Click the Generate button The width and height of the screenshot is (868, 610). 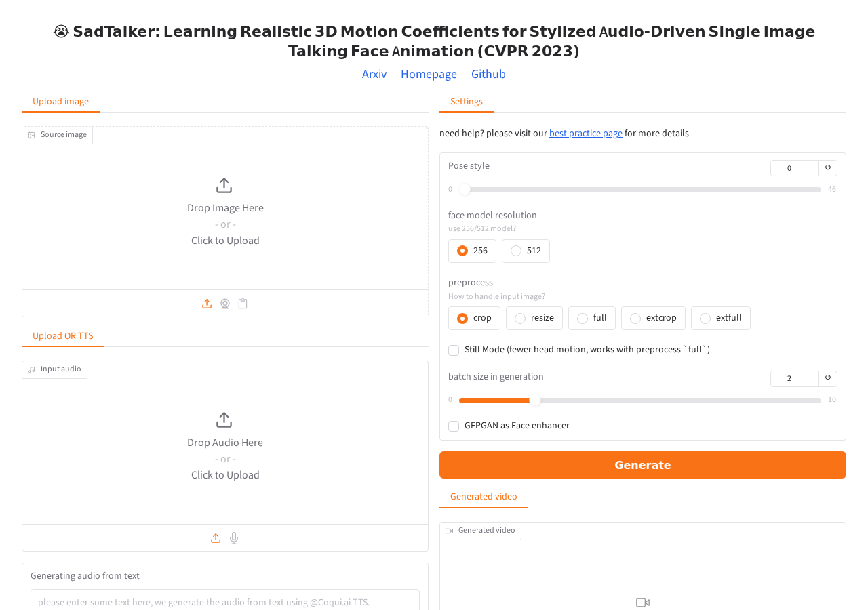click(643, 465)
